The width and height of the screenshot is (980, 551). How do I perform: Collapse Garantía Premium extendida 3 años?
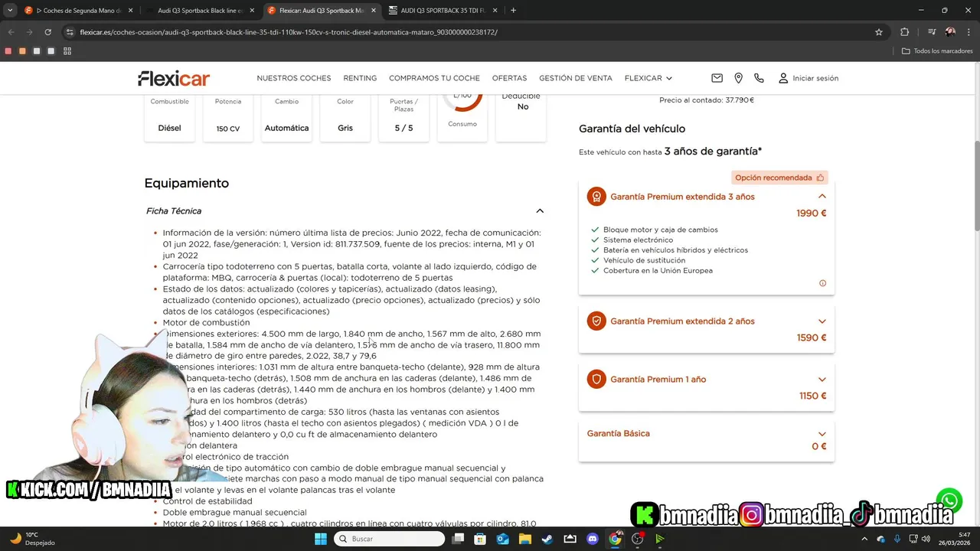point(822,197)
